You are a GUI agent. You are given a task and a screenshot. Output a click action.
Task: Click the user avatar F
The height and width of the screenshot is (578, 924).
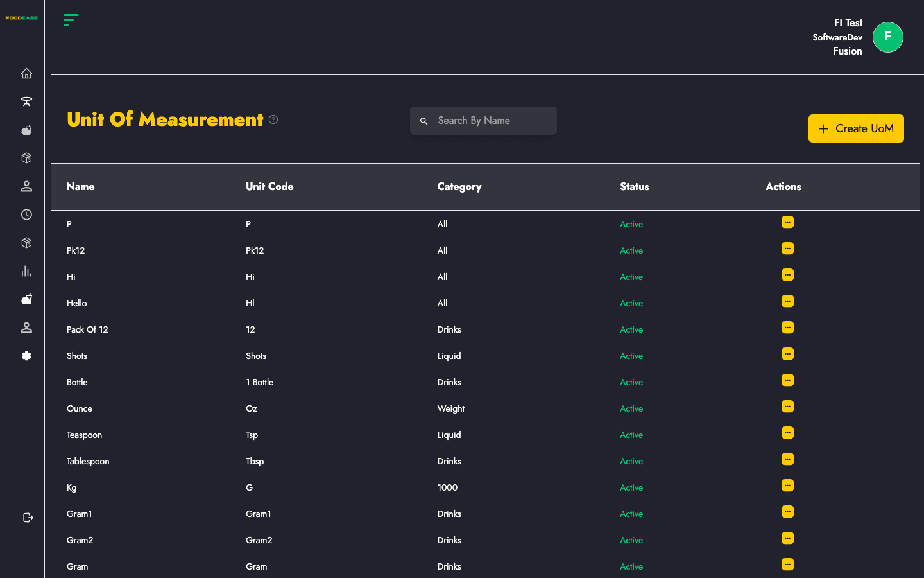pos(888,37)
